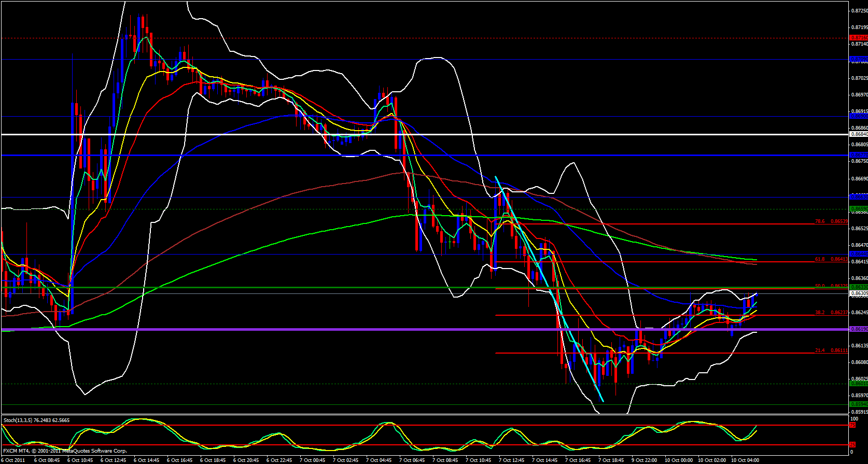Click the 6 Oct 22:45 time label
Image resolution: width=868 pixels, height=464 pixels.
[x=279, y=460]
